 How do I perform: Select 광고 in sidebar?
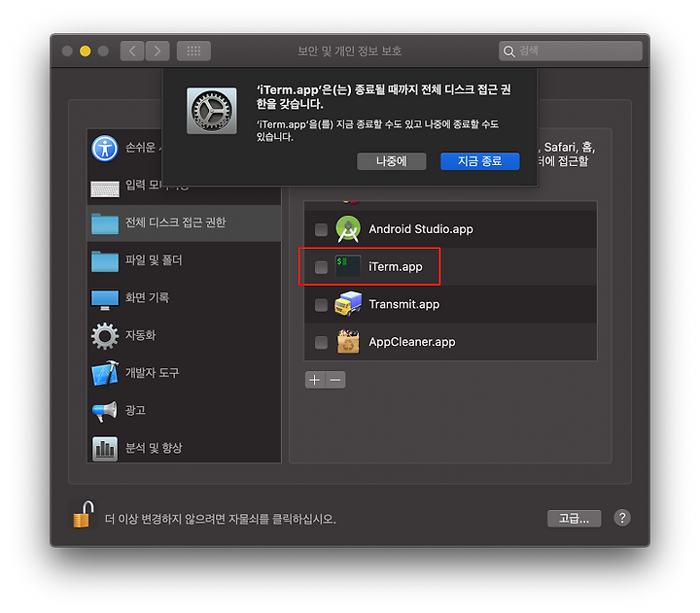tap(184, 411)
